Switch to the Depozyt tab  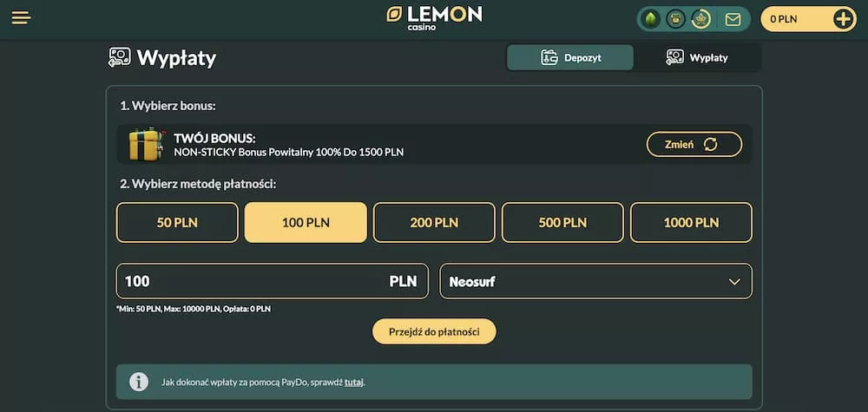570,58
